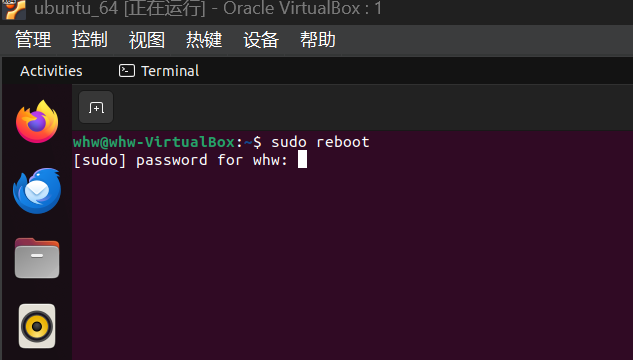
Task: Click the terminal icon beside Terminal label
Action: [x=127, y=71]
